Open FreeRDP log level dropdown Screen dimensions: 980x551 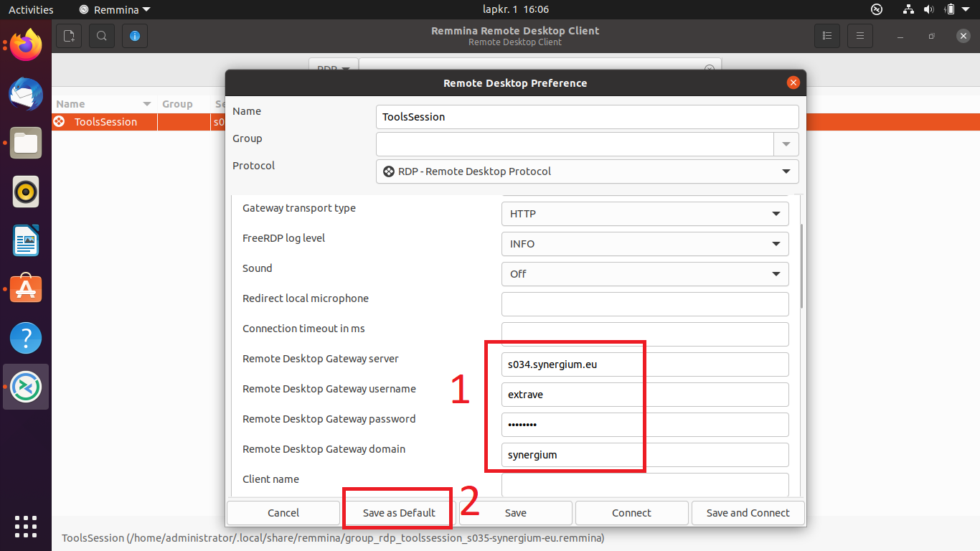click(x=645, y=244)
